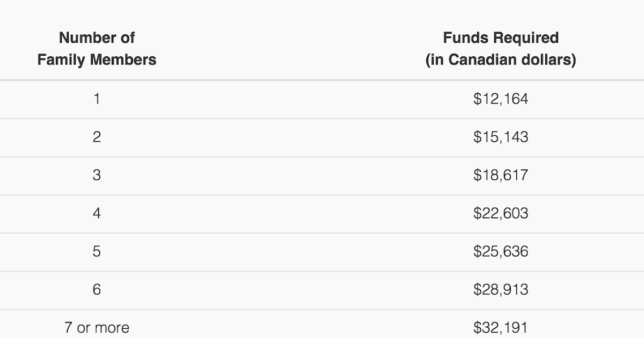Select the family members cell showing 4
The height and width of the screenshot is (338, 644).
(x=97, y=214)
